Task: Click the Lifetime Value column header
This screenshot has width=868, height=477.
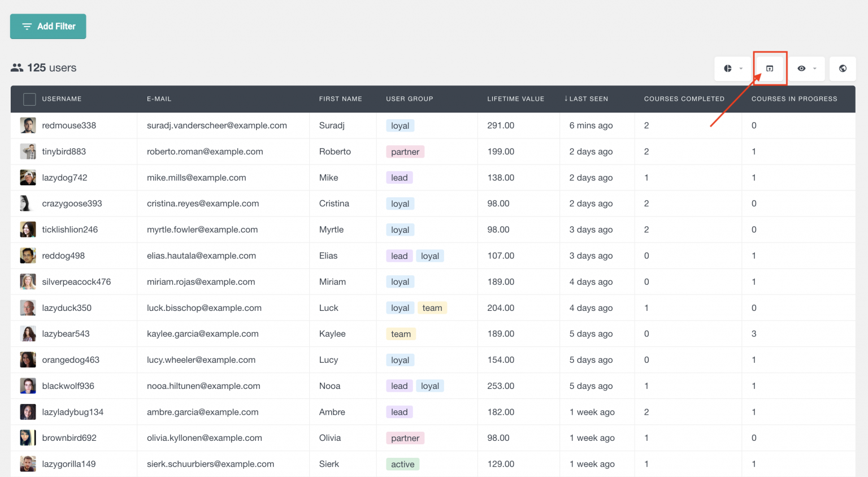Action: [515, 99]
